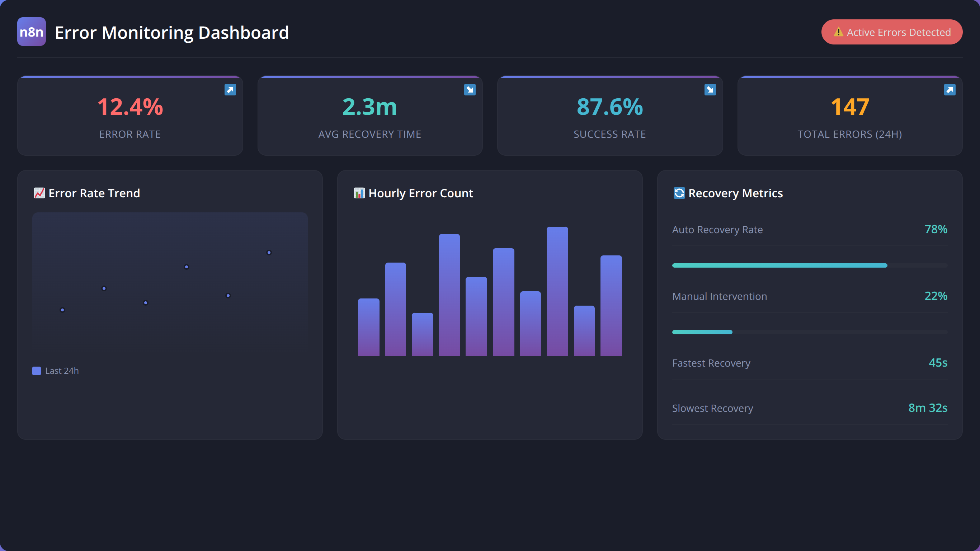Viewport: 980px width, 551px height.
Task: Click the Manual Intervention progress bar
Action: 810,332
